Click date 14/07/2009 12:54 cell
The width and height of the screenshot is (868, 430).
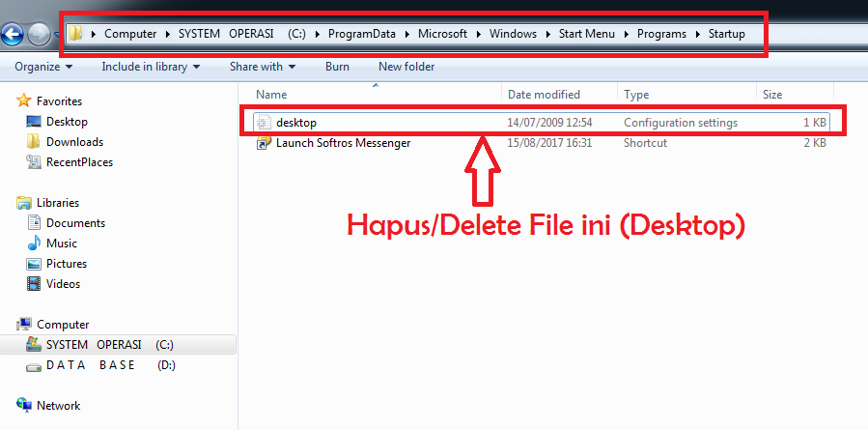click(549, 123)
